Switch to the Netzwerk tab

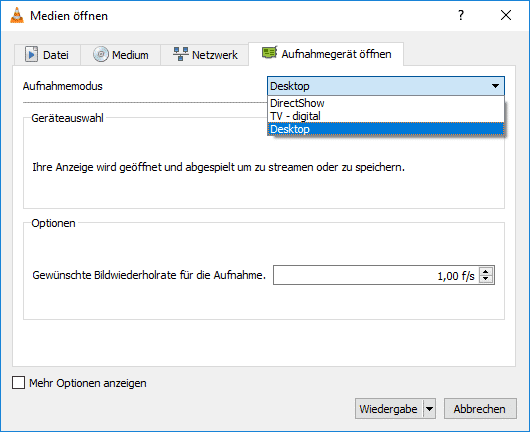click(205, 54)
